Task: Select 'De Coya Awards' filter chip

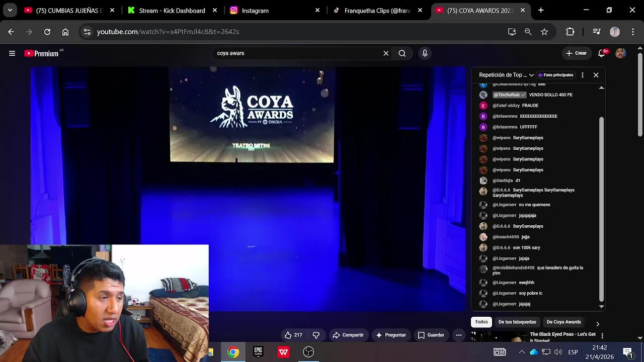Action: [563, 322]
